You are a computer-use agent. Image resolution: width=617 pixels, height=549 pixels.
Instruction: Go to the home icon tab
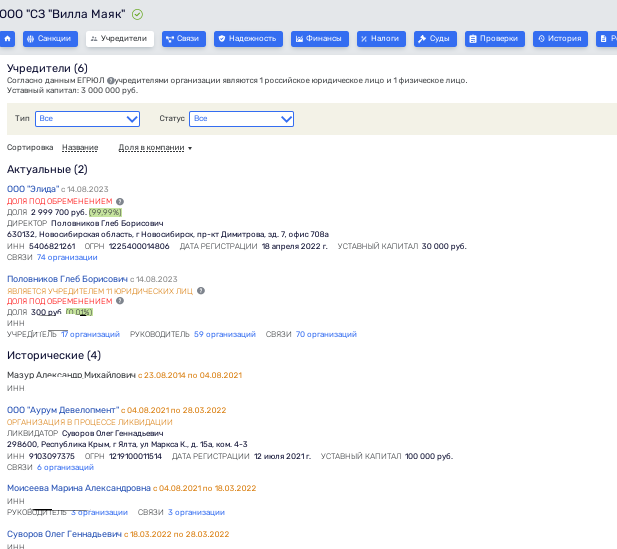coord(7,39)
